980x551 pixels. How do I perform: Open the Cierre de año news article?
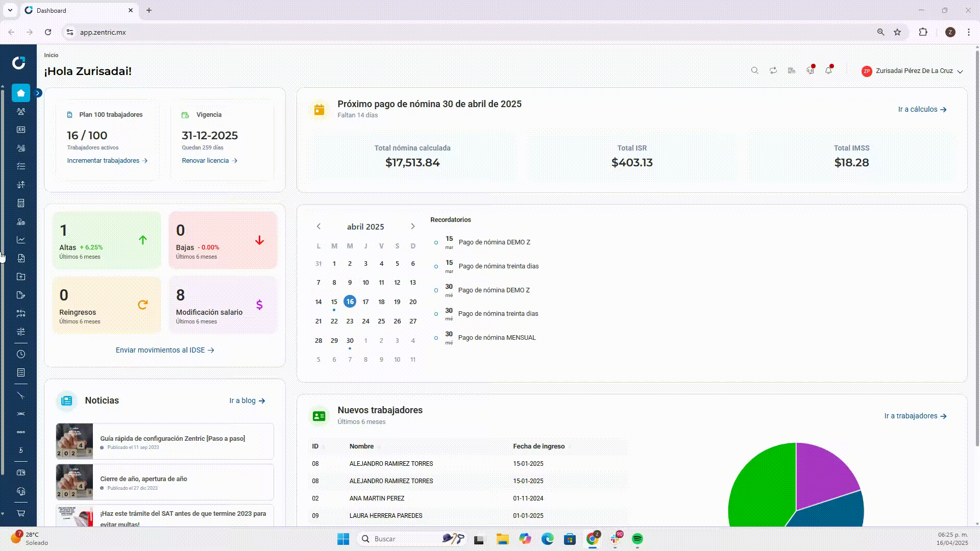165,482
